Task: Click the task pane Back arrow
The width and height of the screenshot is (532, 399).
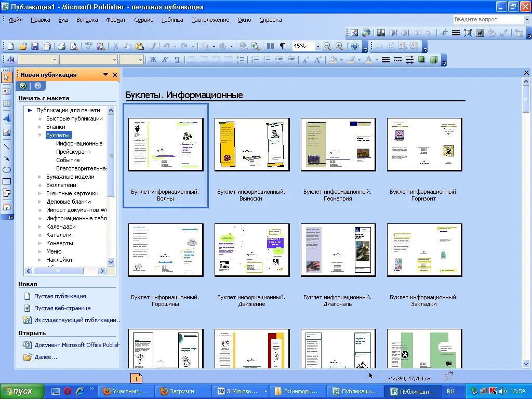Action: [23, 86]
